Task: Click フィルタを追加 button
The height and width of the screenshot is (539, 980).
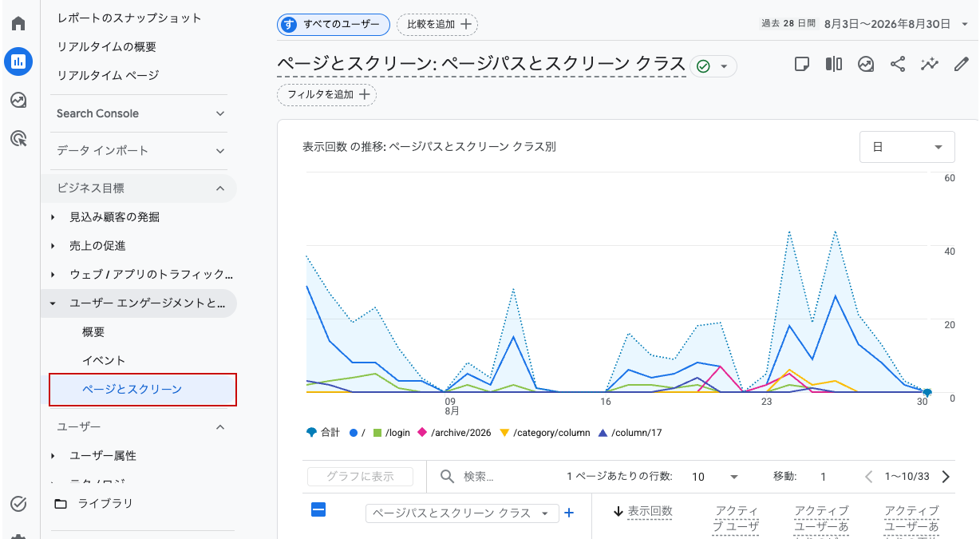Action: click(326, 95)
